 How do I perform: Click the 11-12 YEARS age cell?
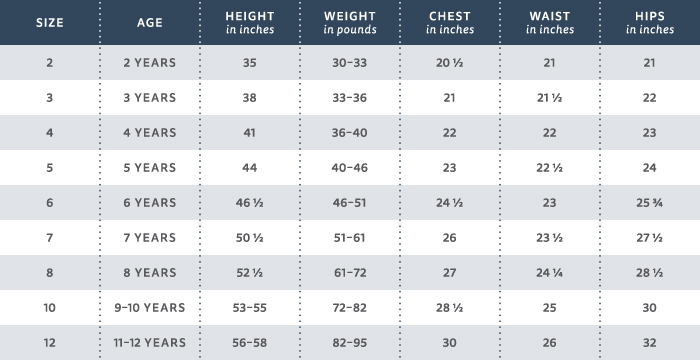click(x=150, y=343)
